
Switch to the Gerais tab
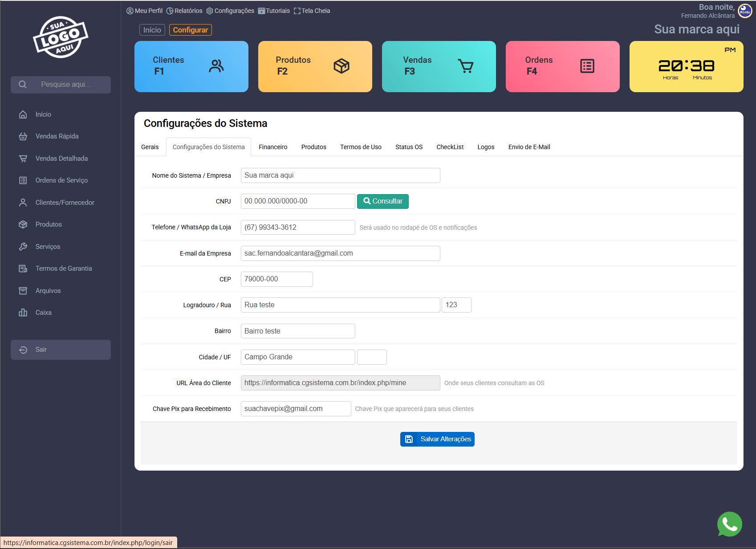pos(150,147)
